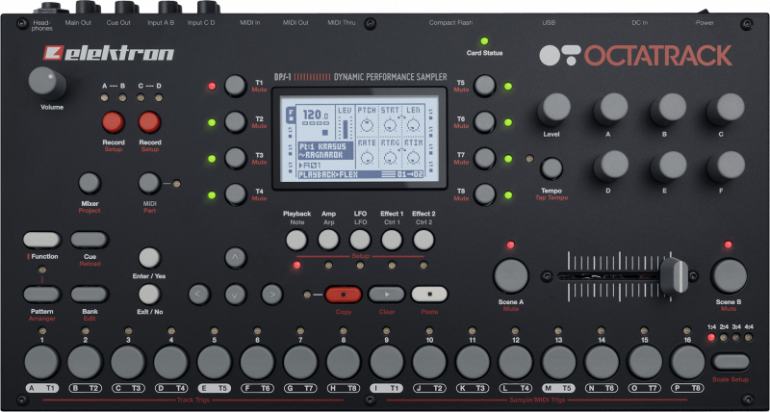This screenshot has width=770, height=412.
Task: Click the Elektron logo
Action: coord(109,53)
